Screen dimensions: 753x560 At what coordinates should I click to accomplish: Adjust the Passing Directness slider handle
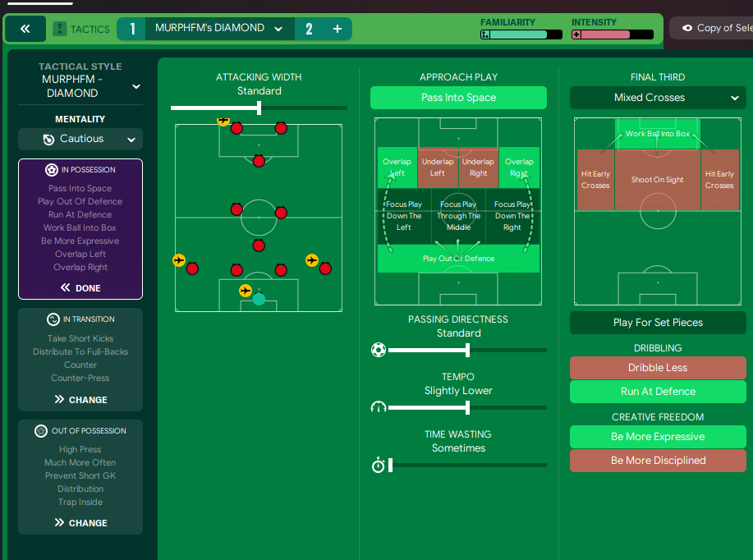(467, 350)
